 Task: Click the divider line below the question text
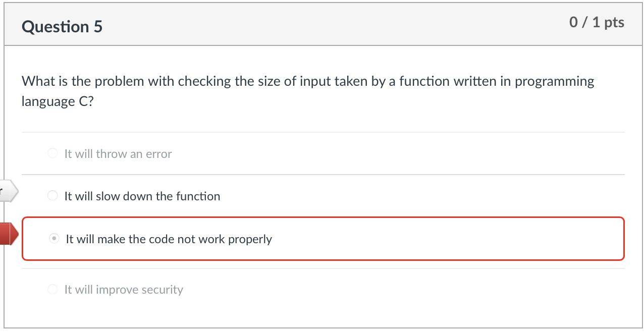click(323, 132)
